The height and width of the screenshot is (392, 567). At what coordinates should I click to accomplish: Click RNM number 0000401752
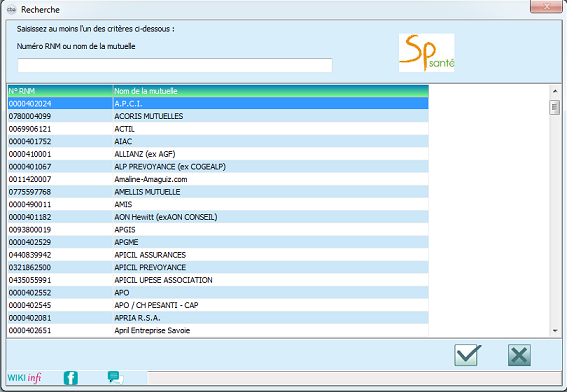(x=30, y=141)
